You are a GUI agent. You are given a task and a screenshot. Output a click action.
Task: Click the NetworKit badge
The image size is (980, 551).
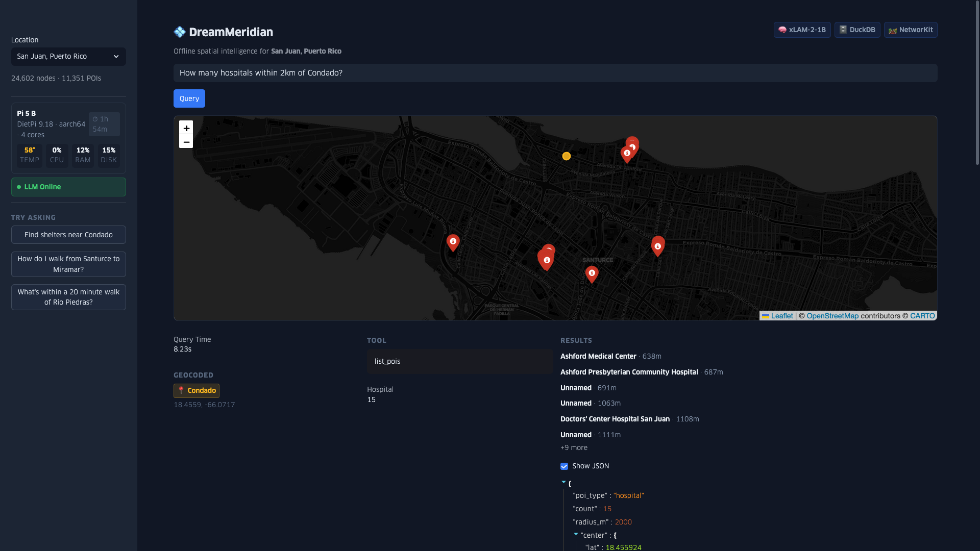tap(911, 30)
